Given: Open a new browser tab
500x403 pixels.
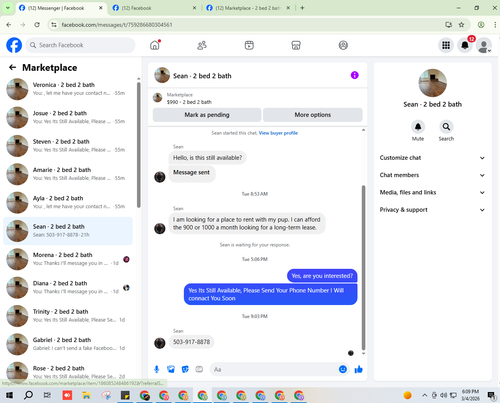Looking at the screenshot, I should pyautogui.click(x=302, y=8).
